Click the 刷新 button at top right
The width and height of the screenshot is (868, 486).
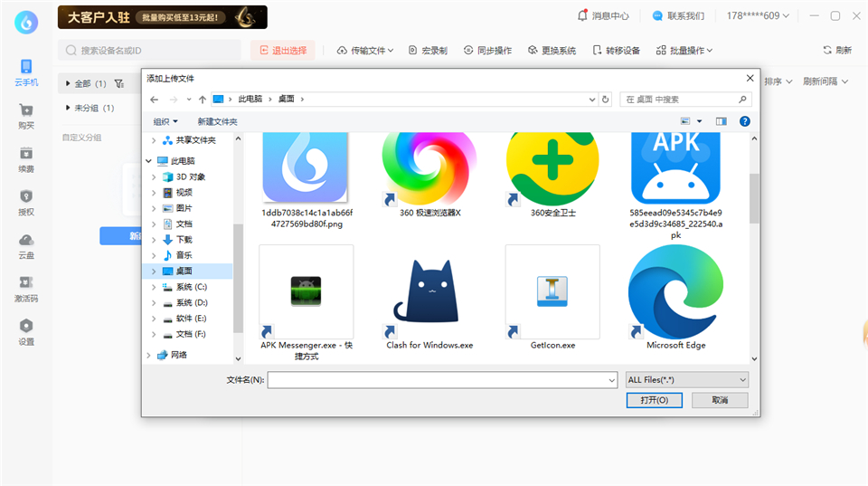(x=837, y=51)
